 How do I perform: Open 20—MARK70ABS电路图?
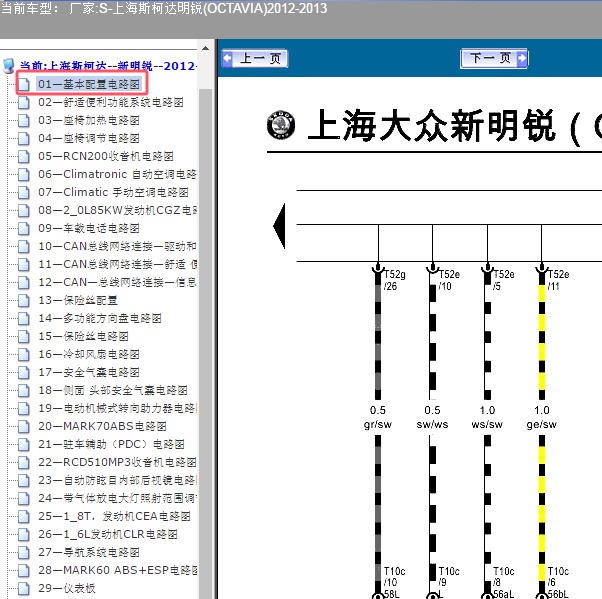tap(102, 426)
